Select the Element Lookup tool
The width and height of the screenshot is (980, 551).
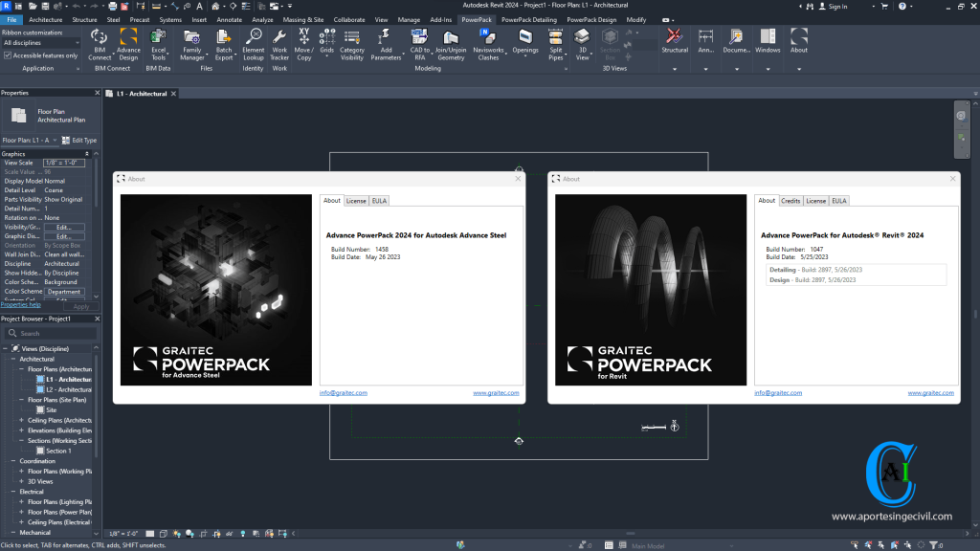(x=254, y=48)
